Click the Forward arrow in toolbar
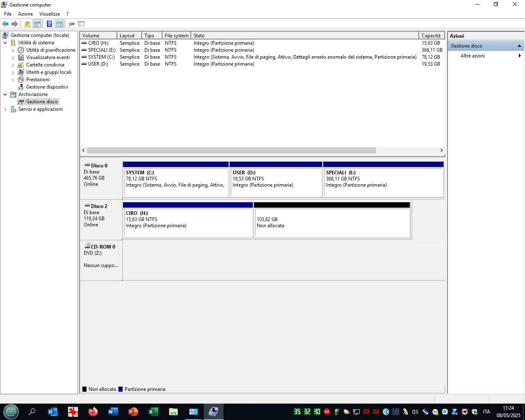Image resolution: width=525 pixels, height=420 pixels. point(15,24)
